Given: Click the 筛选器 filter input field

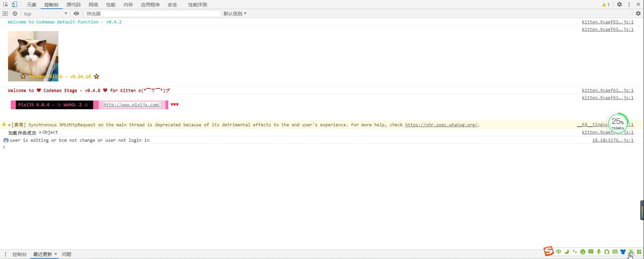Looking at the screenshot, I should point(153,14).
